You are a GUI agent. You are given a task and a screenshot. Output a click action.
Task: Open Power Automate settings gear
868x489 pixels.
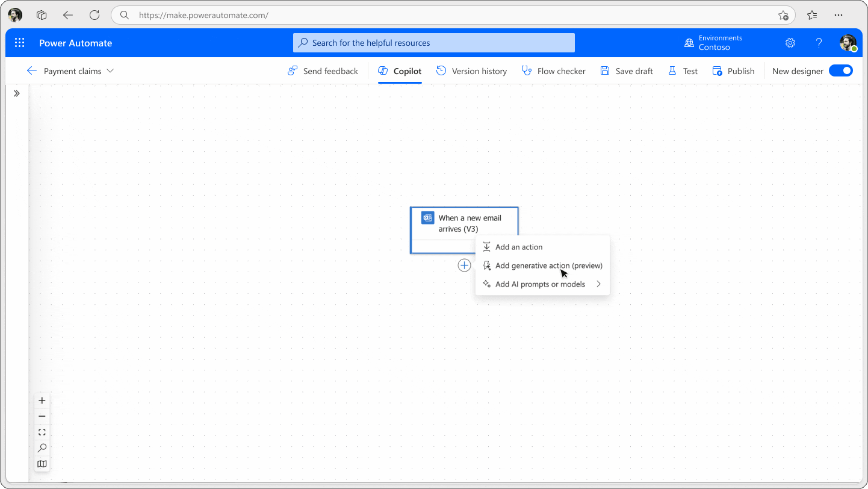790,42
